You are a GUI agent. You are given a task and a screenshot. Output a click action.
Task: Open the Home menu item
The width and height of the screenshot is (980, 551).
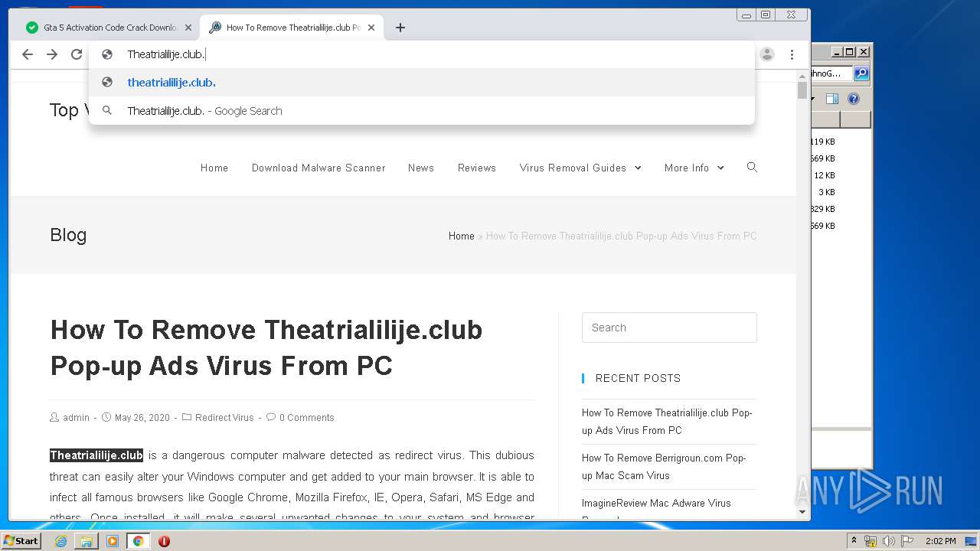214,168
